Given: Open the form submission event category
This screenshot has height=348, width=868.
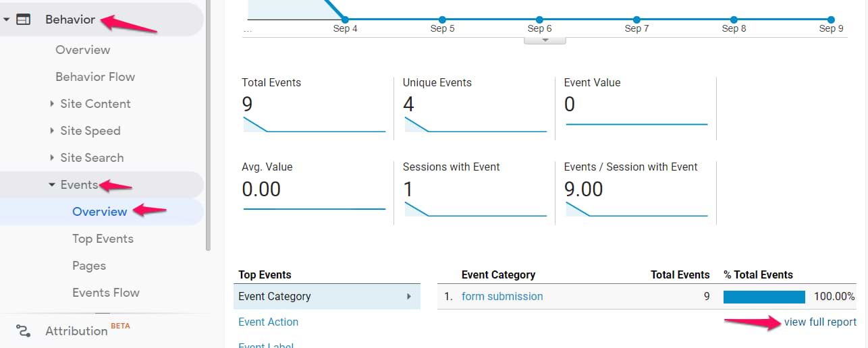Looking at the screenshot, I should (502, 296).
